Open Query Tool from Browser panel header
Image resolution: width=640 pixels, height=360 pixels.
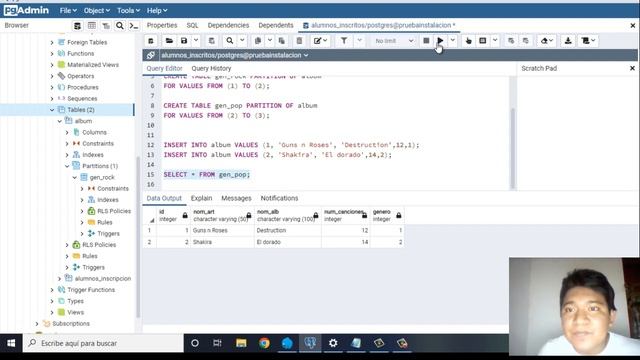tap(77, 26)
